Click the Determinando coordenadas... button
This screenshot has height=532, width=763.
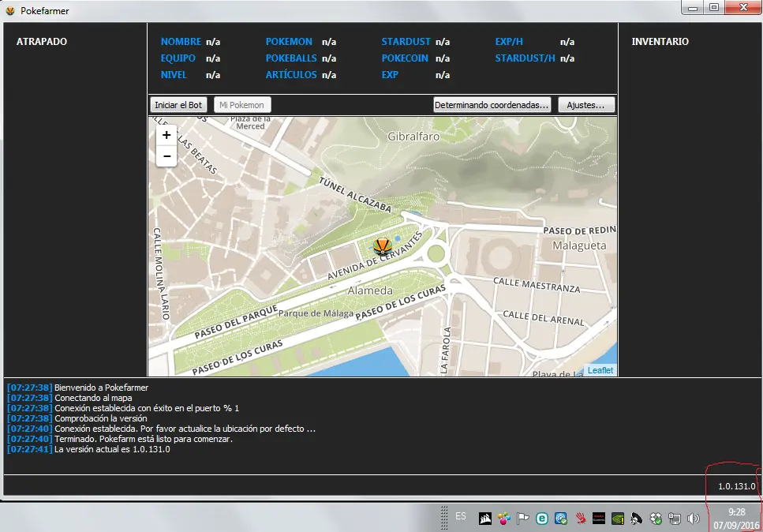[x=492, y=105]
